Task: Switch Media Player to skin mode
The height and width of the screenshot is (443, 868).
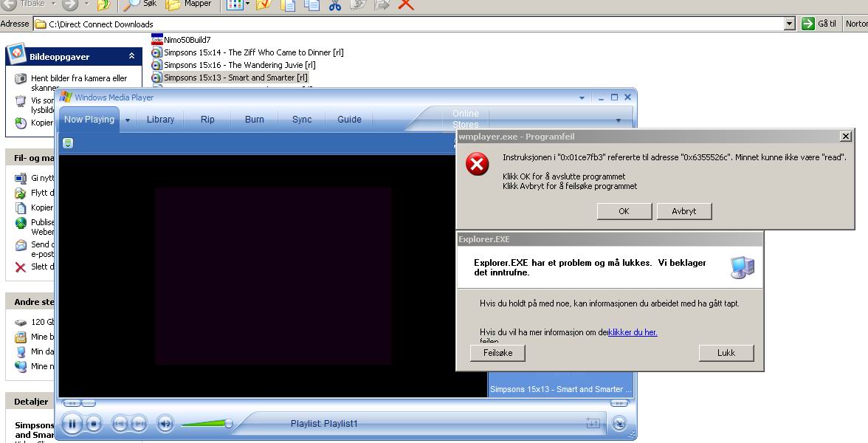Action: point(619,424)
